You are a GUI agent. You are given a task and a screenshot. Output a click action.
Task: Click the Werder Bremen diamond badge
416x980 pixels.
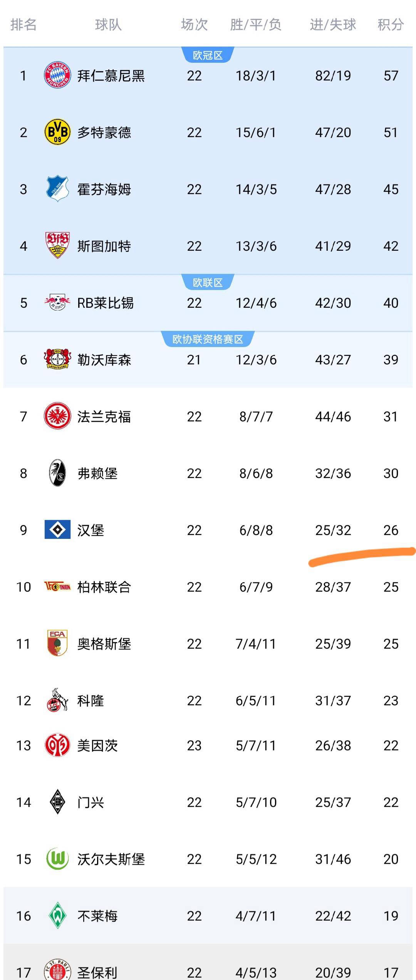(57, 915)
